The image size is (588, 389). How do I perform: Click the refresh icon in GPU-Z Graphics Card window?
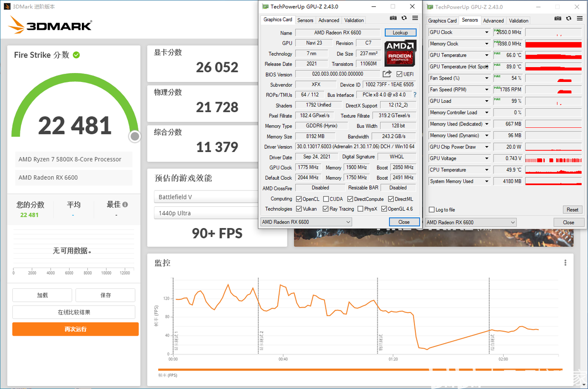coord(404,18)
